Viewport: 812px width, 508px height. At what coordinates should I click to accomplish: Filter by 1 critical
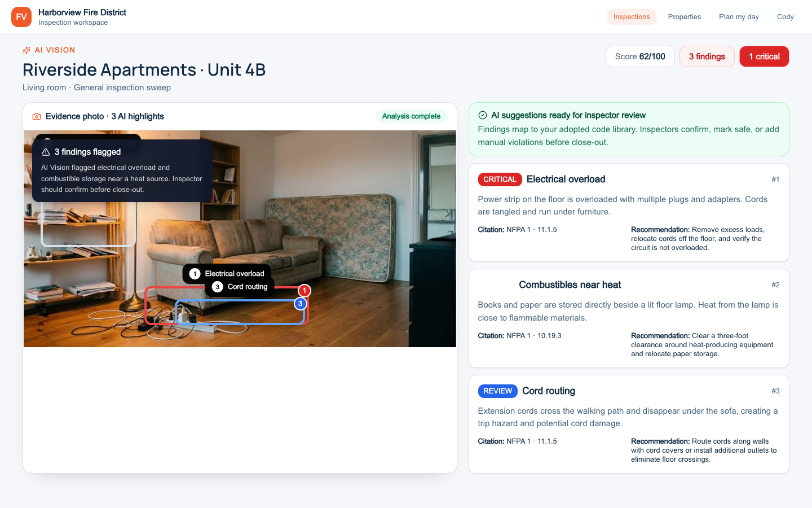coord(764,56)
